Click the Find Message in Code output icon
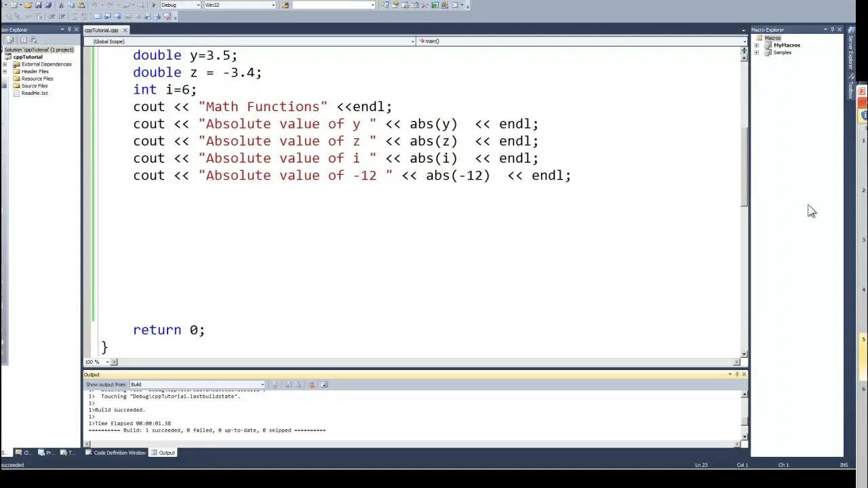Image resolution: width=868 pixels, height=488 pixels. (275, 384)
